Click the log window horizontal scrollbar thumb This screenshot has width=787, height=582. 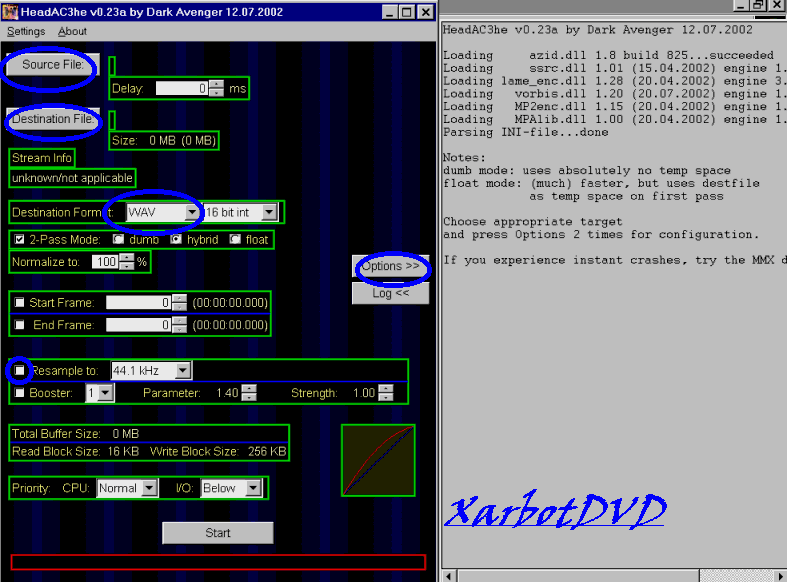[x=578, y=576]
